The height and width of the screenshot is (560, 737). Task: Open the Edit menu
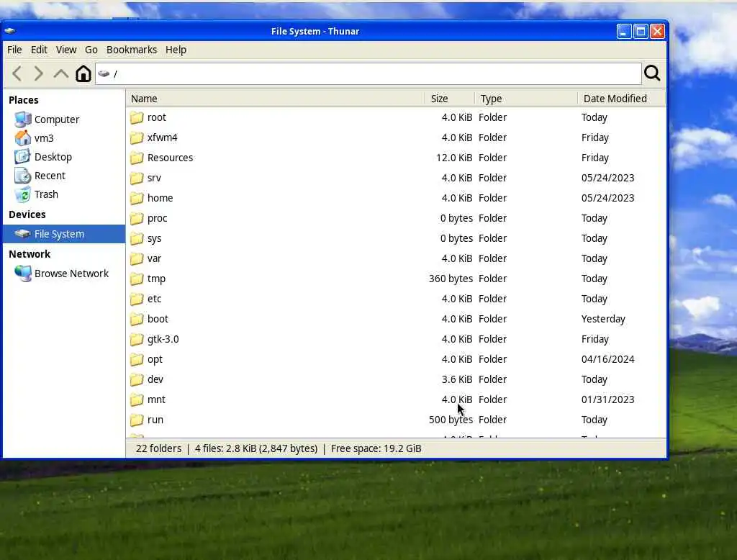click(x=39, y=50)
